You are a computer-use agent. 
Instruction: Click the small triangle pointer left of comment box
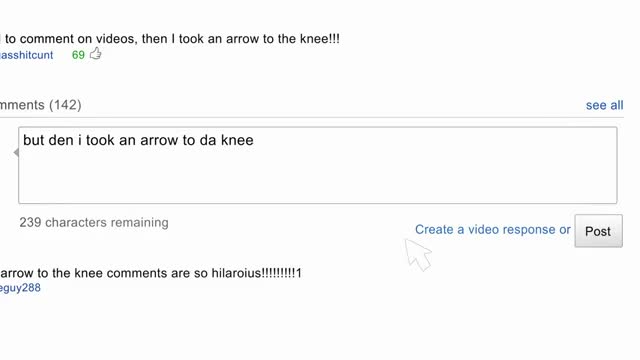16,153
